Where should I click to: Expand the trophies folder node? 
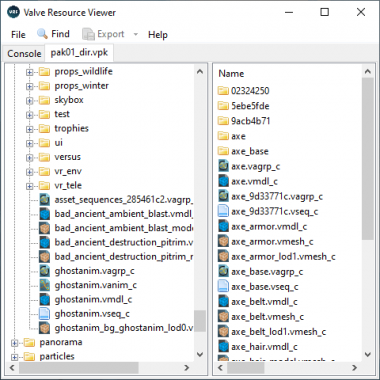coord(30,129)
